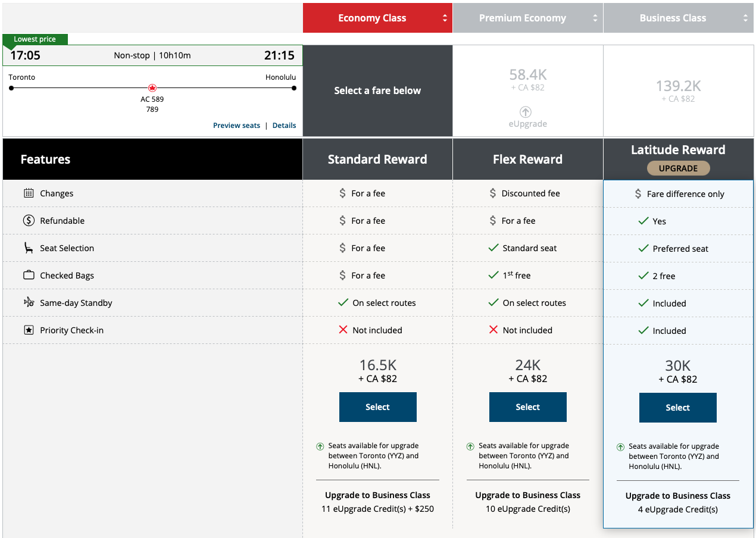Click the Air Canada maple leaf route icon
This screenshot has height=538, width=756.
tap(152, 88)
